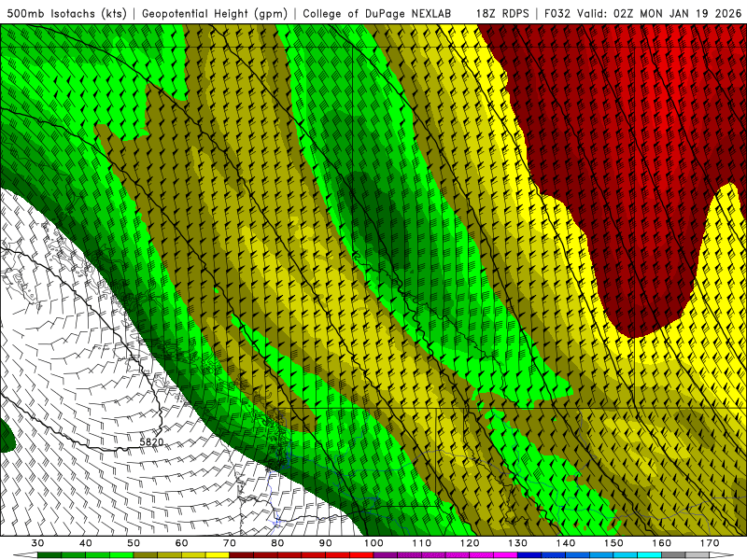Click the legend value '90'
Image resolution: width=747 pixels, height=560 pixels.
[x=325, y=543]
